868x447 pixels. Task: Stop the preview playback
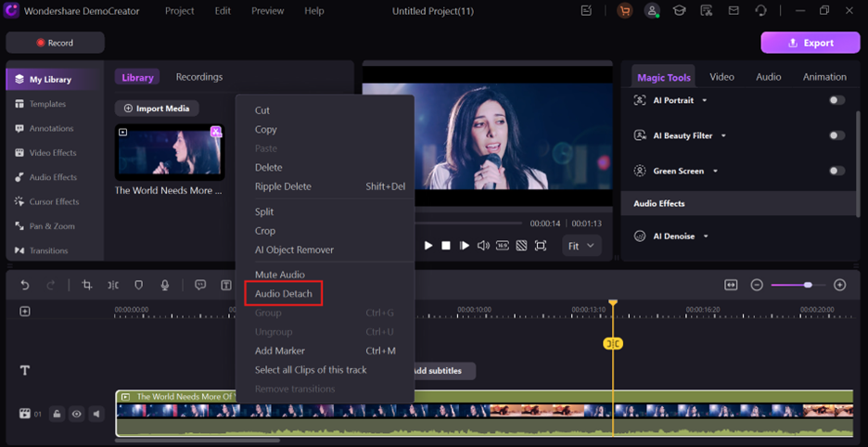coord(446,246)
